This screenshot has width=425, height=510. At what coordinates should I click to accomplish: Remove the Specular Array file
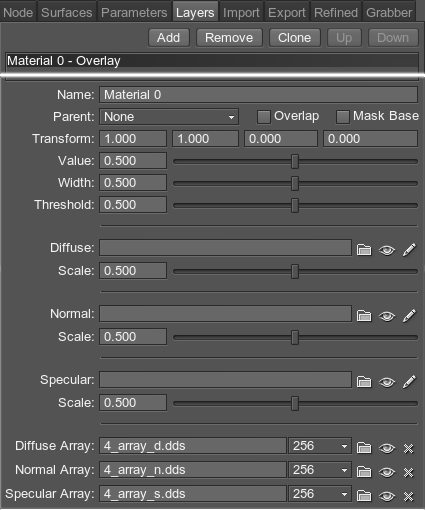pyautogui.click(x=408, y=496)
